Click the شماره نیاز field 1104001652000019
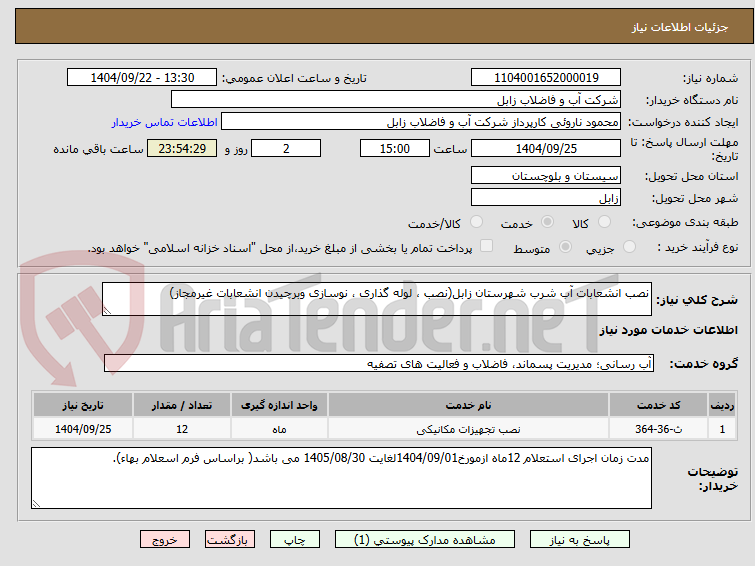Viewport: 755px width, 566px height. pos(546,78)
